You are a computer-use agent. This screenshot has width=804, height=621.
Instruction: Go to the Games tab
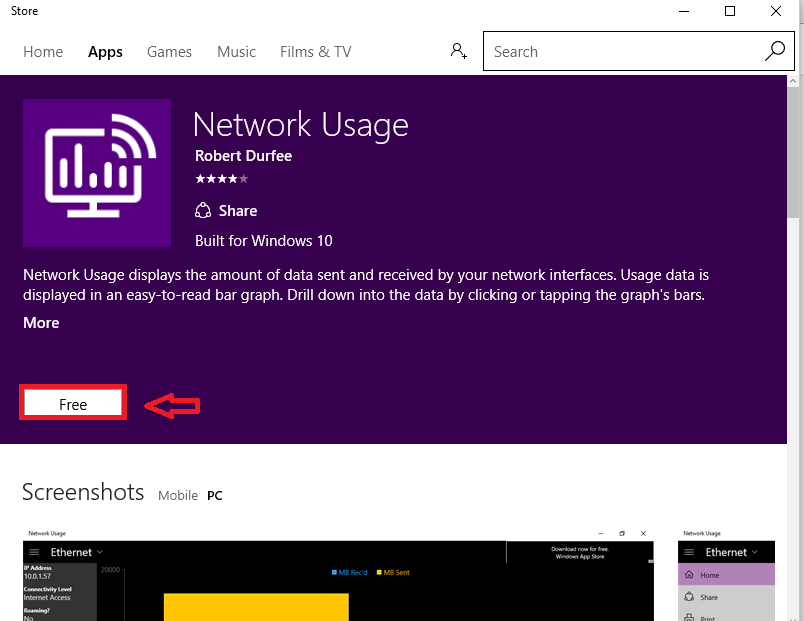click(x=169, y=52)
